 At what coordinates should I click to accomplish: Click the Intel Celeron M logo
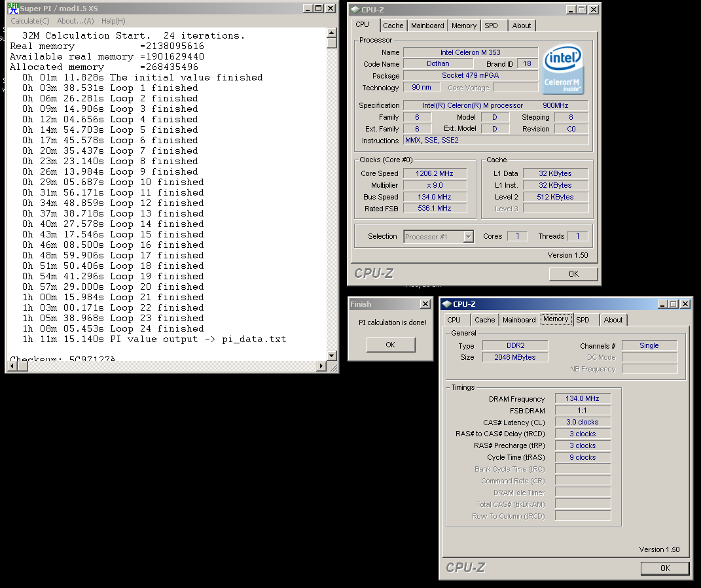(563, 69)
